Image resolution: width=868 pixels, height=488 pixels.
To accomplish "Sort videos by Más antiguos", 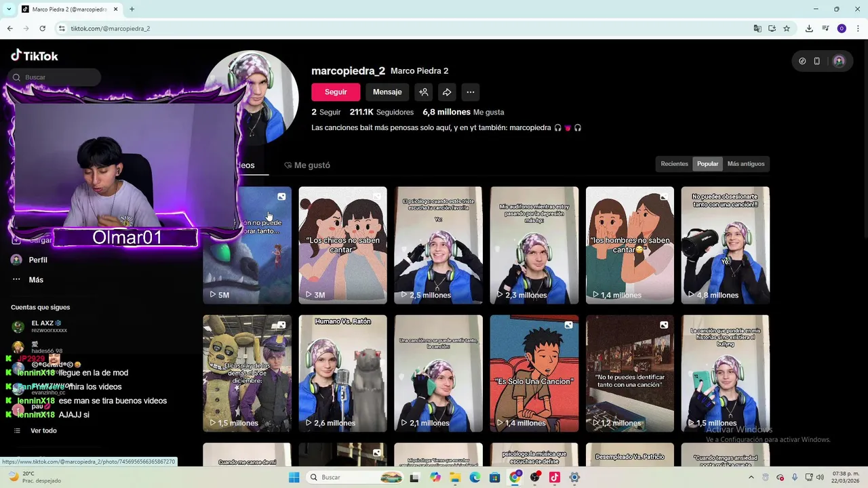I will coord(746,164).
